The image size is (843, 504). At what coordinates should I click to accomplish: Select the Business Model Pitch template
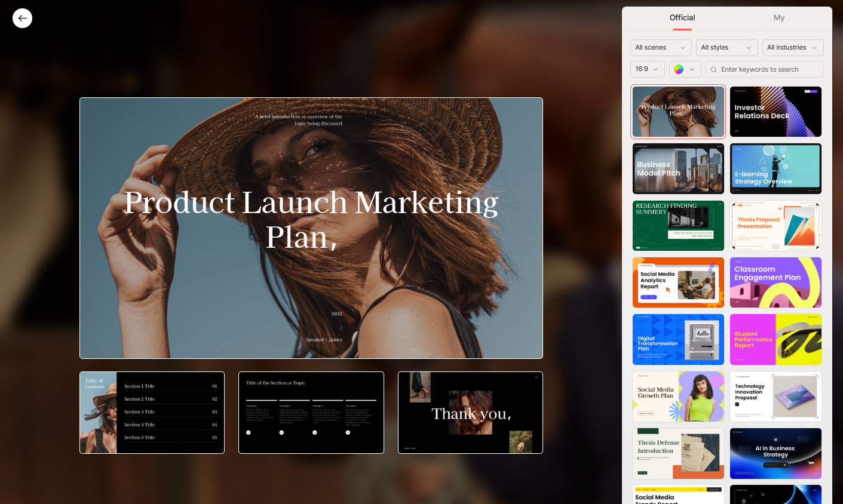[678, 168]
